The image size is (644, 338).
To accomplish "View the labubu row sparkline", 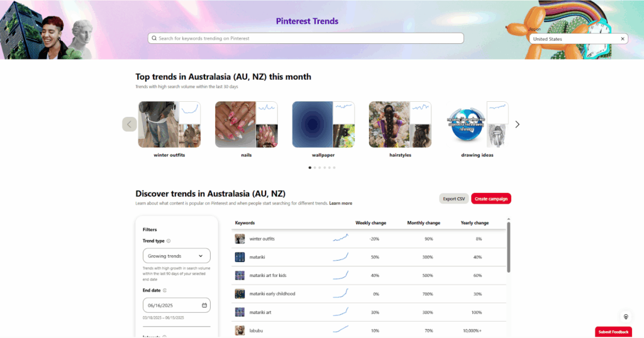I will click(x=340, y=329).
